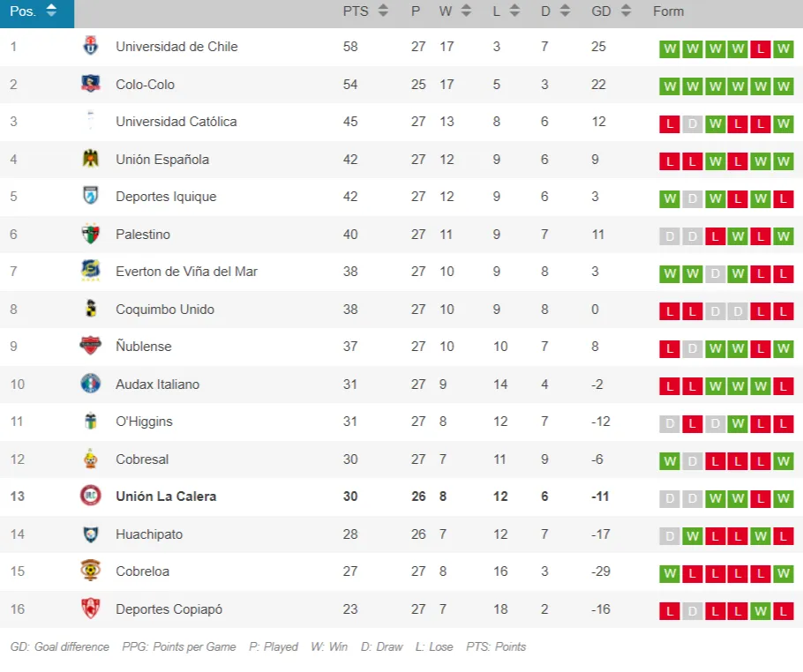This screenshot has width=803, height=672.
Task: Click Universidad de Chile's red loss badge
Action: [760, 49]
